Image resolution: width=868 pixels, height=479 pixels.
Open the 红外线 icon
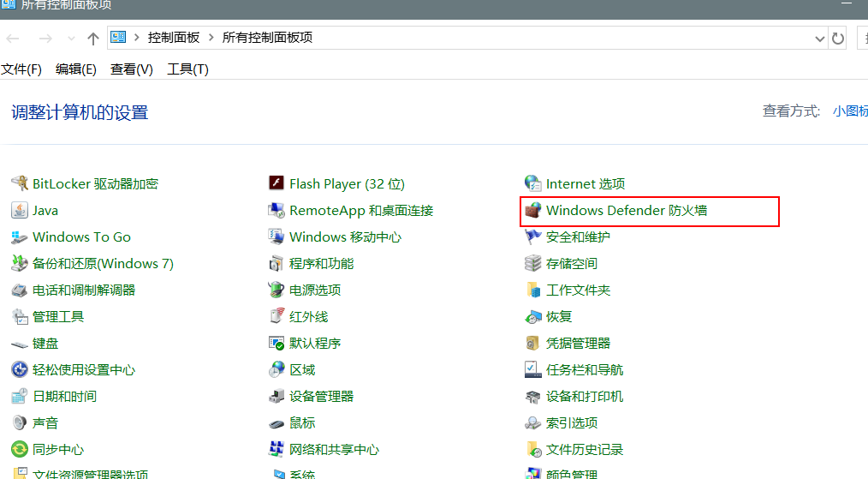(x=276, y=316)
